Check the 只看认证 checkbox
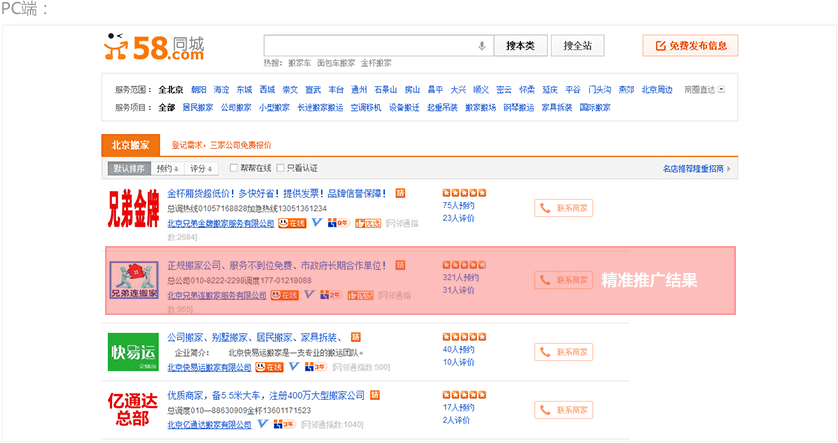The image size is (838, 443). click(280, 168)
